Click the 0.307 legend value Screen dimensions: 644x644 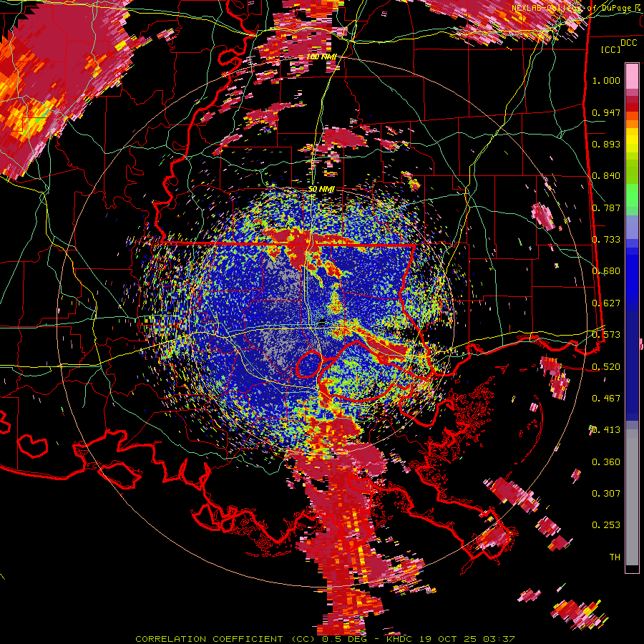[x=606, y=494]
